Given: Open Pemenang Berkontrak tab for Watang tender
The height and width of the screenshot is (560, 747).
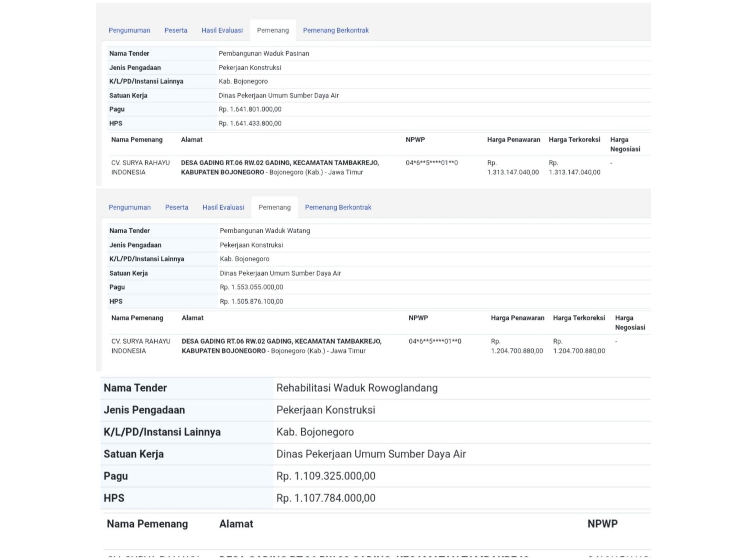Looking at the screenshot, I should click(x=338, y=207).
